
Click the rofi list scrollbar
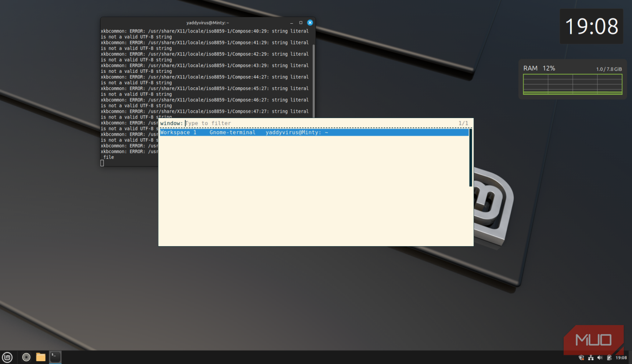pos(470,158)
